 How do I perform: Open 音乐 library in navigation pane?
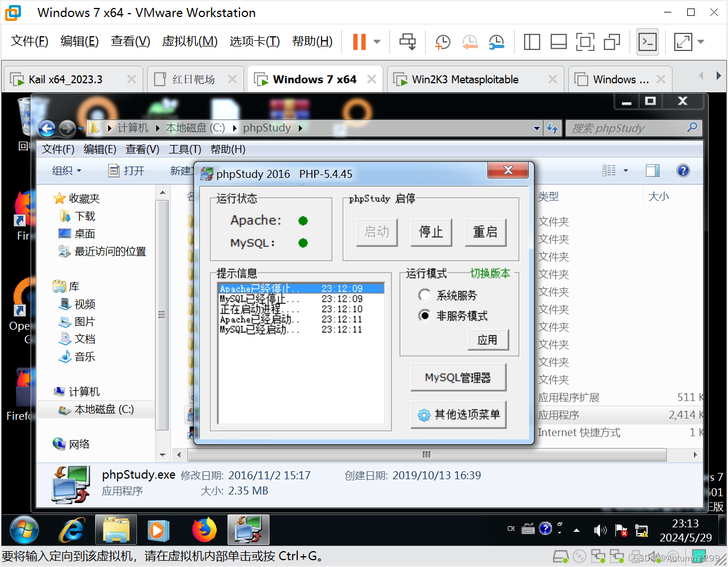tap(78, 357)
